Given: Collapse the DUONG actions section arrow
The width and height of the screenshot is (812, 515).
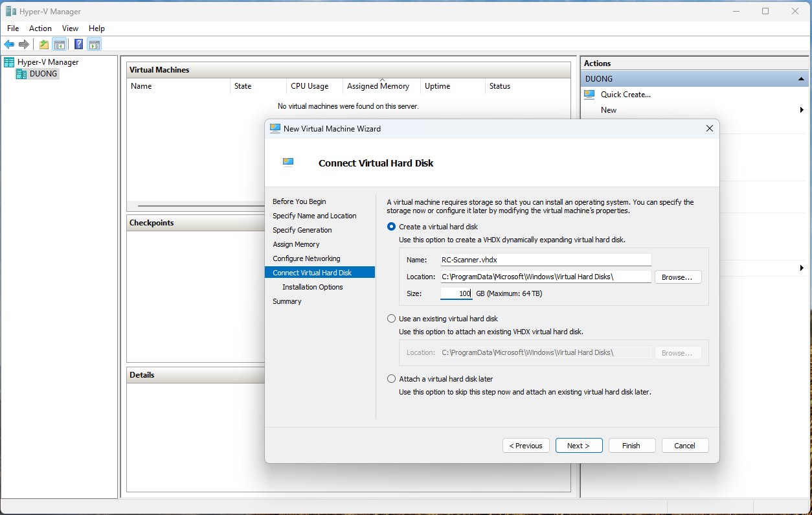Looking at the screenshot, I should (802, 79).
